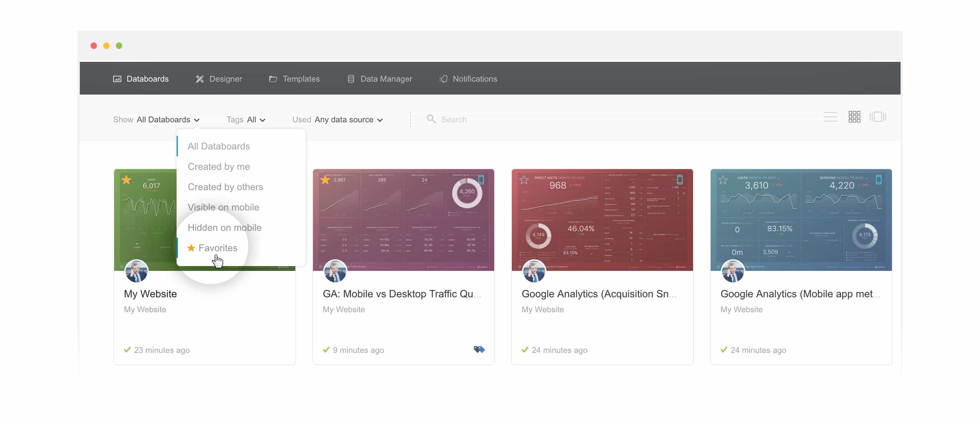This screenshot has height=424, width=980.
Task: Switch to grid view layout icon
Action: coord(854,117)
